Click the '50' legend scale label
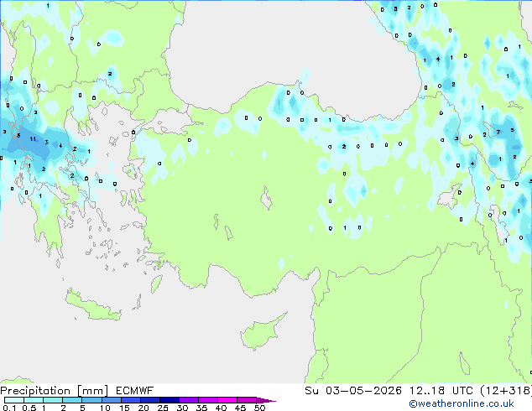The image size is (532, 411). click(259, 408)
